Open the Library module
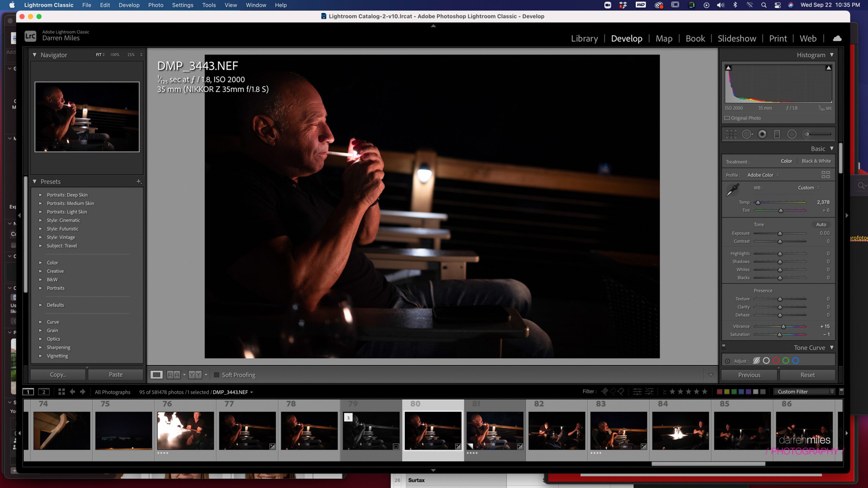The height and width of the screenshot is (488, 868). point(584,38)
